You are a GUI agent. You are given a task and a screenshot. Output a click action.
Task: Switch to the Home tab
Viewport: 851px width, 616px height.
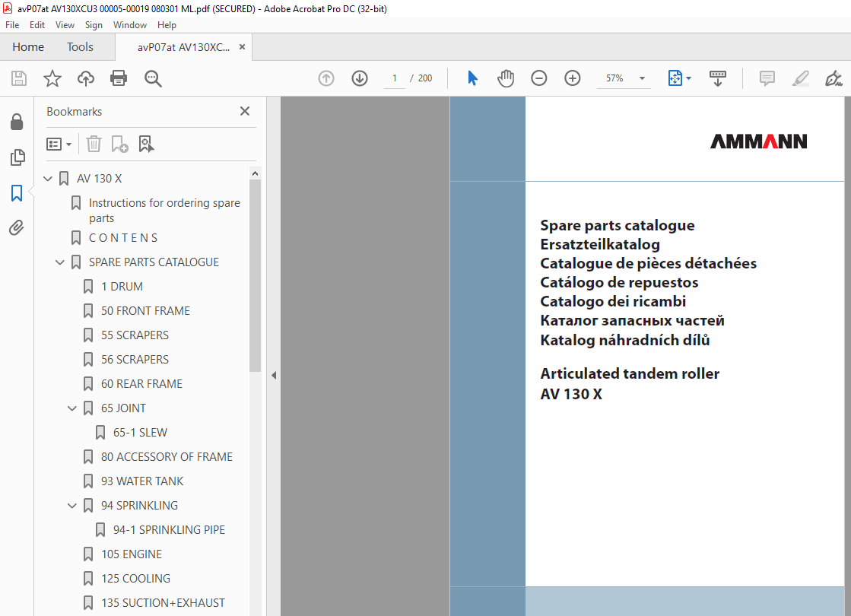pos(28,47)
